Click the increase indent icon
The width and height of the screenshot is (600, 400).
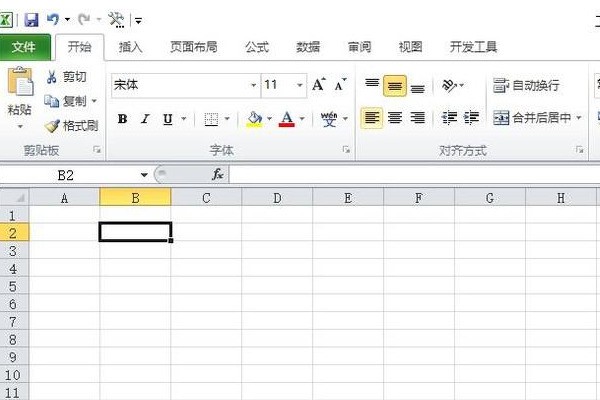pyautogui.click(x=471, y=118)
